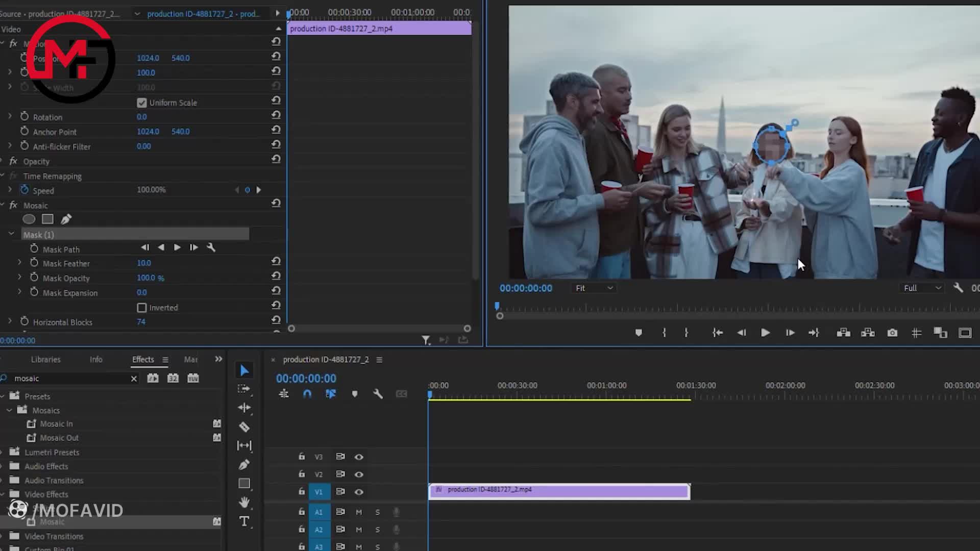
Task: Select the Hand tool
Action: pyautogui.click(x=244, y=502)
